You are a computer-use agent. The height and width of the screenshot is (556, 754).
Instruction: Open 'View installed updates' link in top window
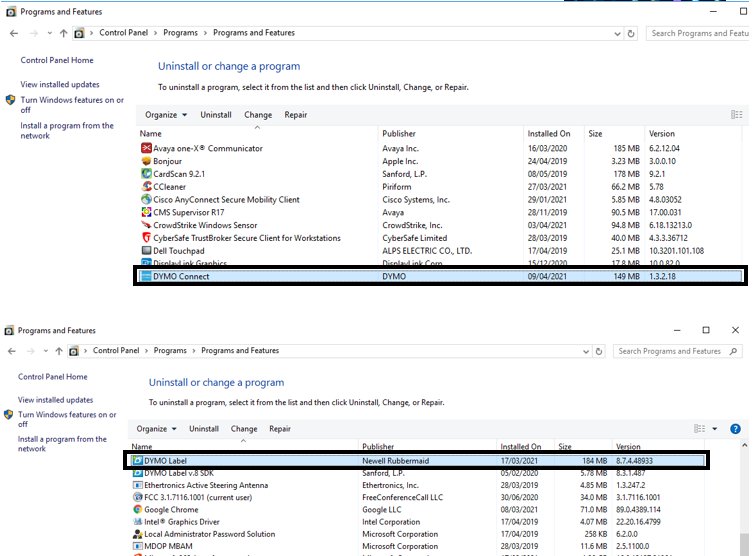coord(60,85)
